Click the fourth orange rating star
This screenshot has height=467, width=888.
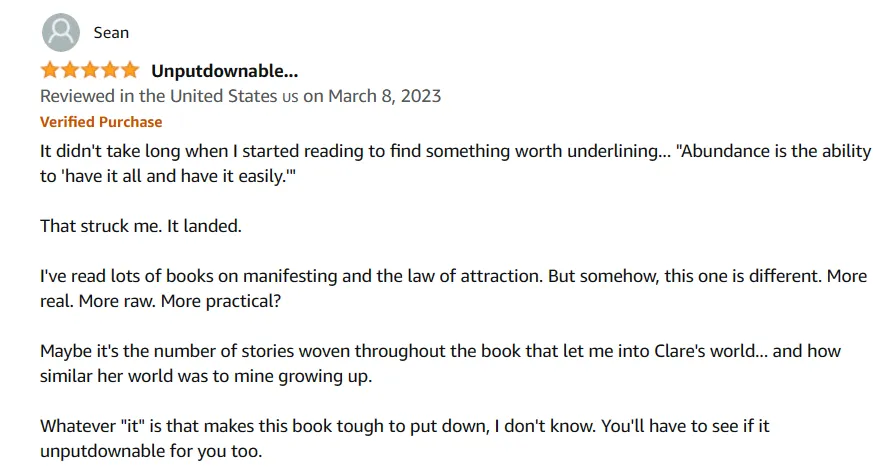109,70
